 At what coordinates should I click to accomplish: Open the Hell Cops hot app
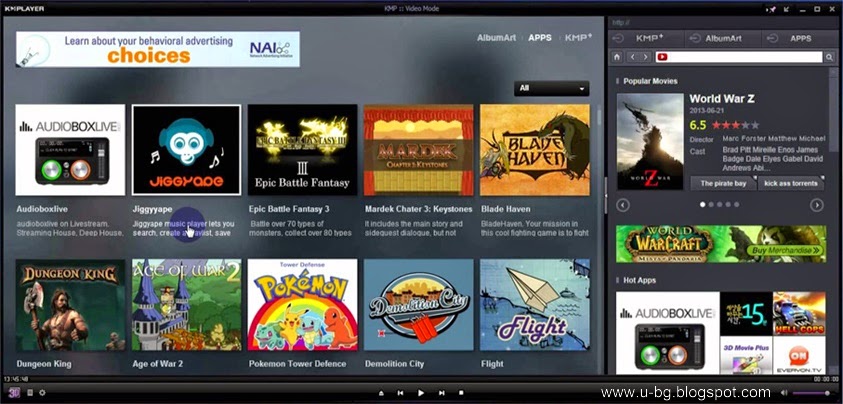click(799, 313)
